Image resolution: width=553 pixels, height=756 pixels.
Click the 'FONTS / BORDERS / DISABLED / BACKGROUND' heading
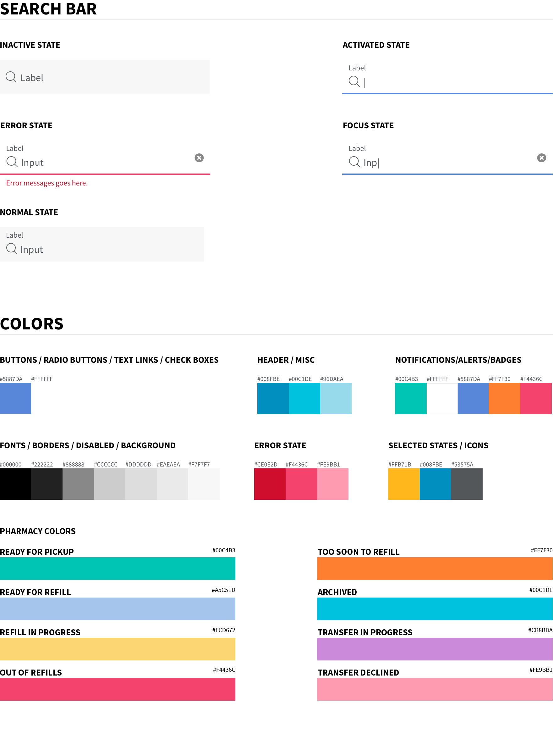point(88,445)
